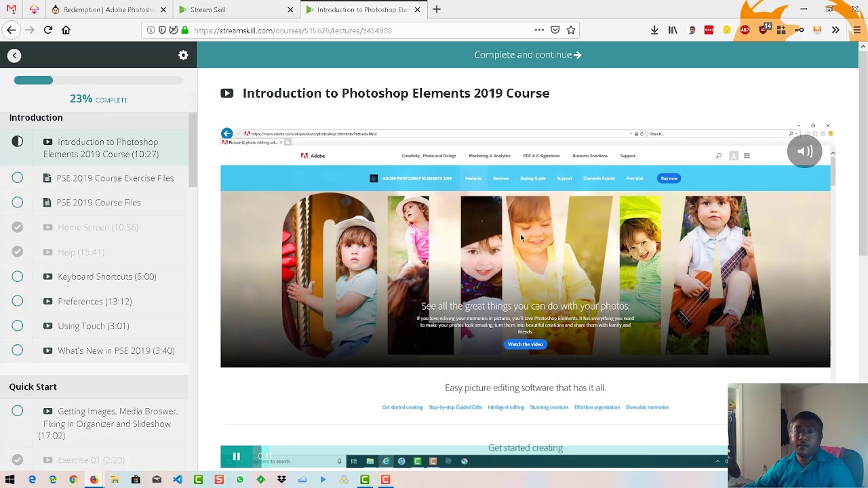Toggle completion circle for Keyboard Shortcuts
Screen dimensions: 868x488
point(18,276)
